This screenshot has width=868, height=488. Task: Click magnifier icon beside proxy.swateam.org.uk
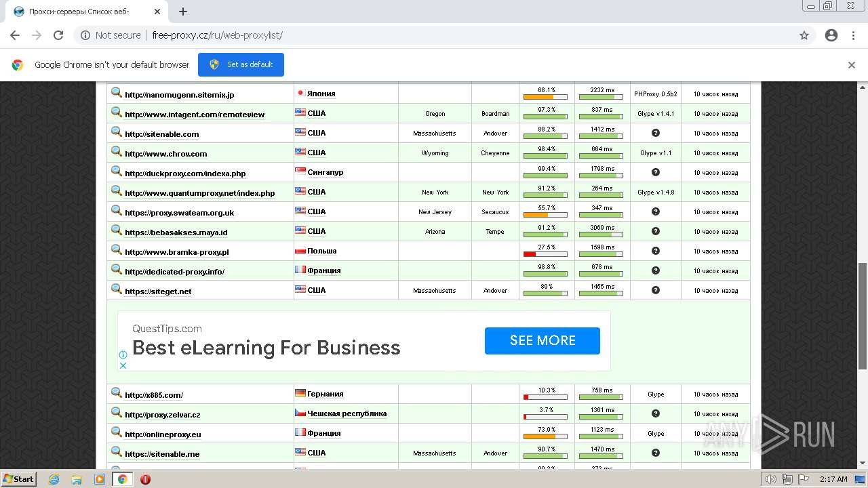coord(117,211)
